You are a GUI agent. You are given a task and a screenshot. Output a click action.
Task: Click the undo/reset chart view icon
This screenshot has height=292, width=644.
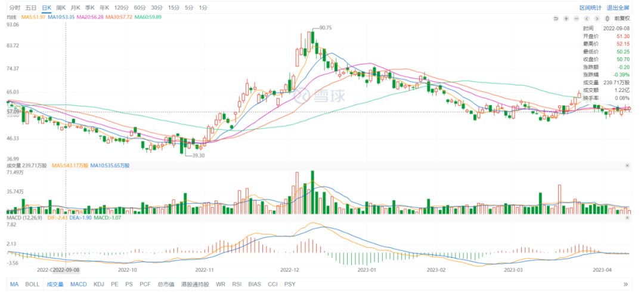tap(556, 19)
